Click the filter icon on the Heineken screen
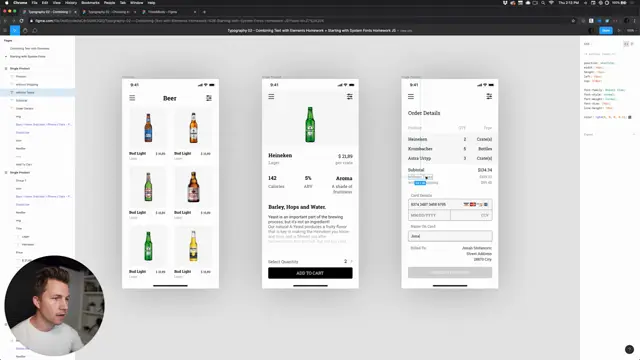Image resolution: width=640 pixels, height=360 pixels. point(349,96)
